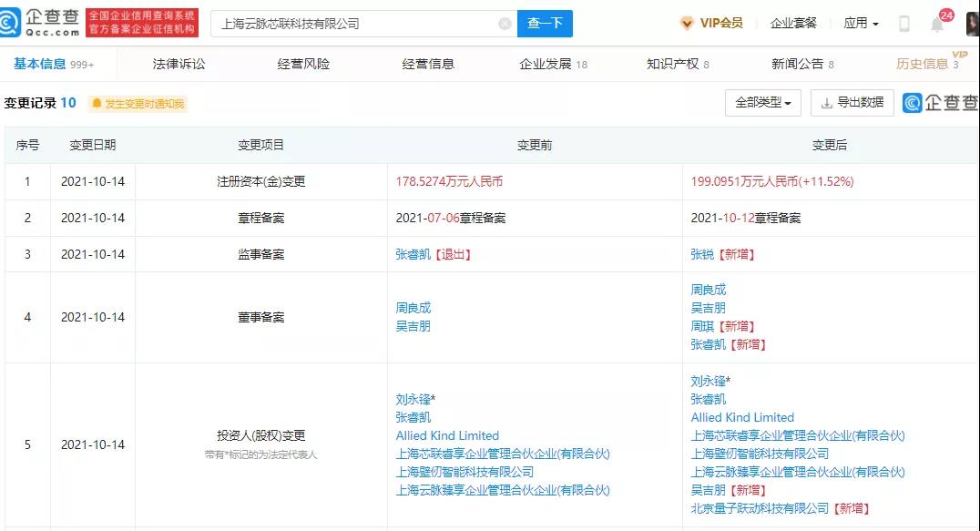Open 上海壁仞智能科技有限公司 in 变更后 column
The height and width of the screenshot is (531, 980).
(760, 454)
